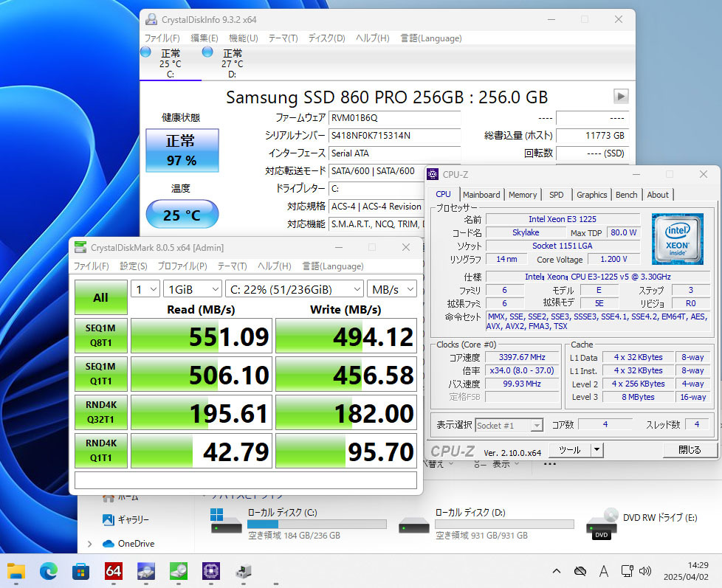This screenshot has width=722, height=588.
Task: Open the プロファイル(P) menu in CrystalDiskMark
Action: pyautogui.click(x=182, y=266)
